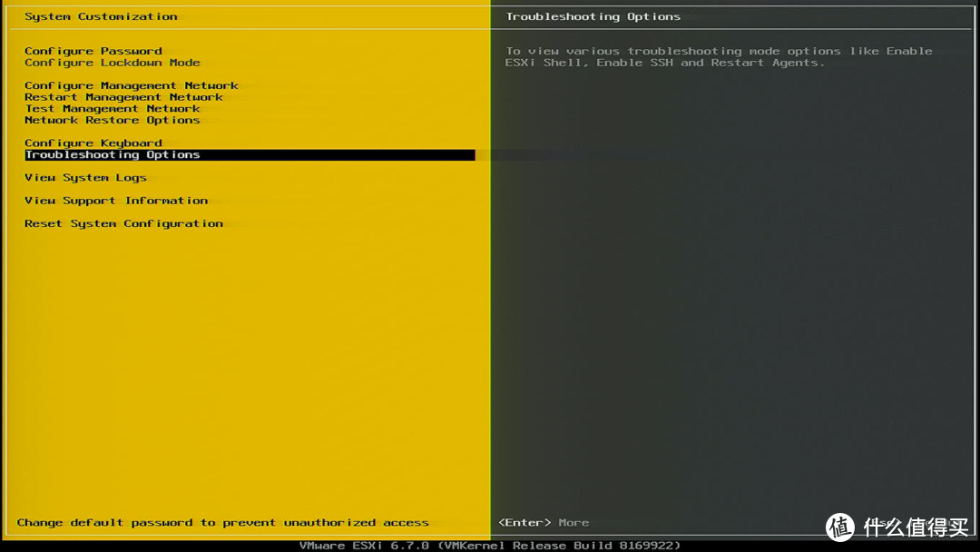Click the Troubleshooting Options panel title
Screen dimensions: 980x552
593,17
